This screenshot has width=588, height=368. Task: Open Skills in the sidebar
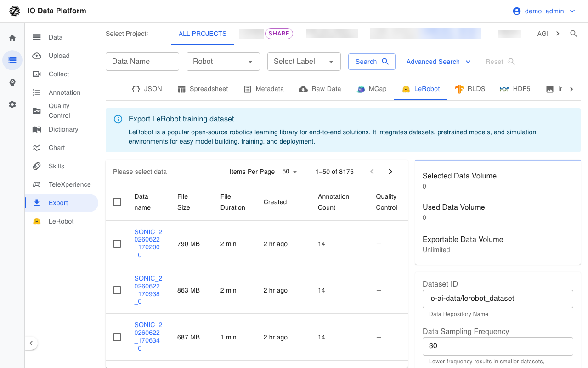[x=62, y=166]
